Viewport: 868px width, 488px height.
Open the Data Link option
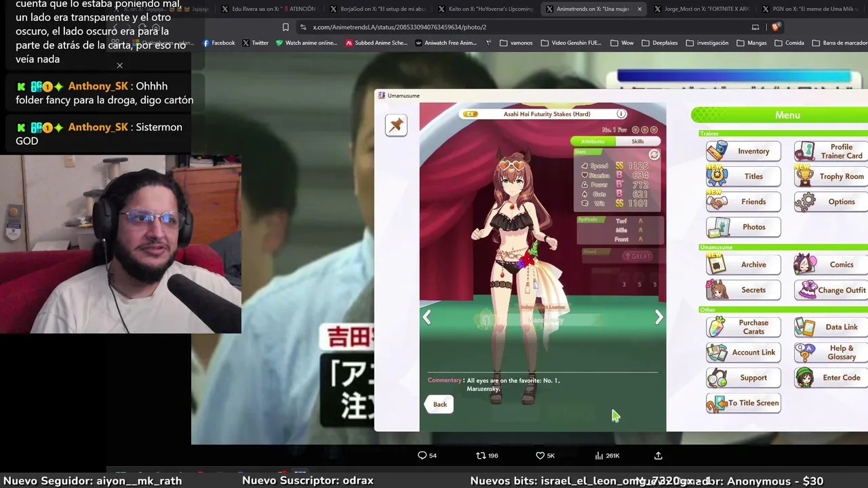[831, 327]
